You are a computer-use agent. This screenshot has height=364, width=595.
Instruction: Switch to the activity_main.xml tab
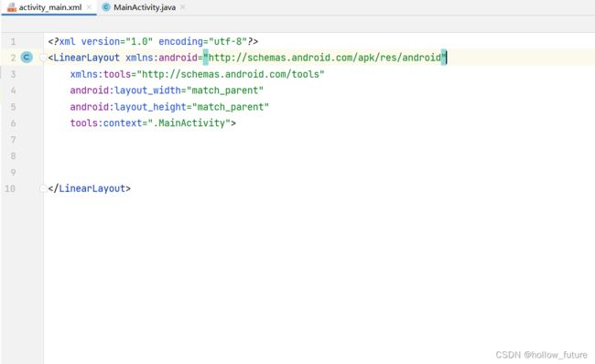coord(50,7)
